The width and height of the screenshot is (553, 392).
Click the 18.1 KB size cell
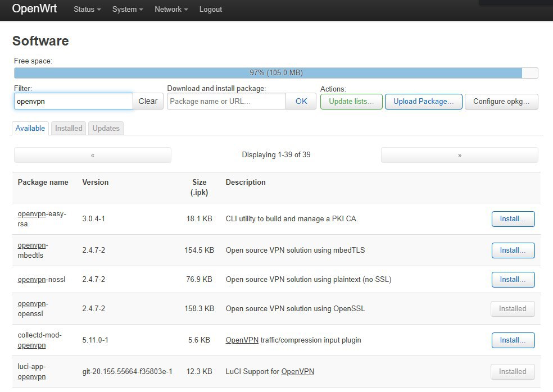(200, 219)
